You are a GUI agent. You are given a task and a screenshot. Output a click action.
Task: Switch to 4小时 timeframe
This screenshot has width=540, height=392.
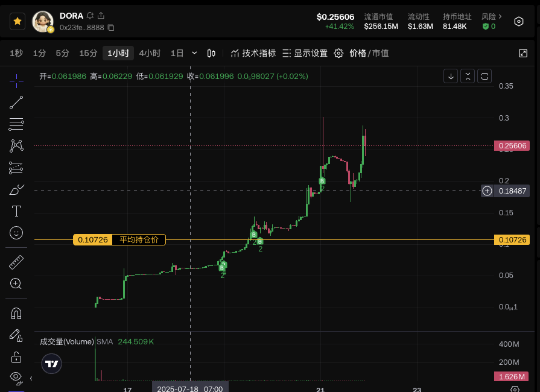pyautogui.click(x=150, y=53)
